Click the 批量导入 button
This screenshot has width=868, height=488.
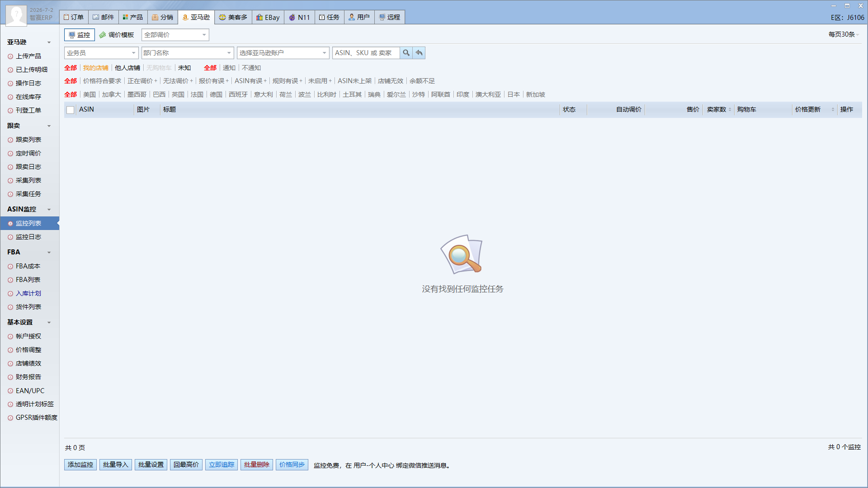[116, 465]
